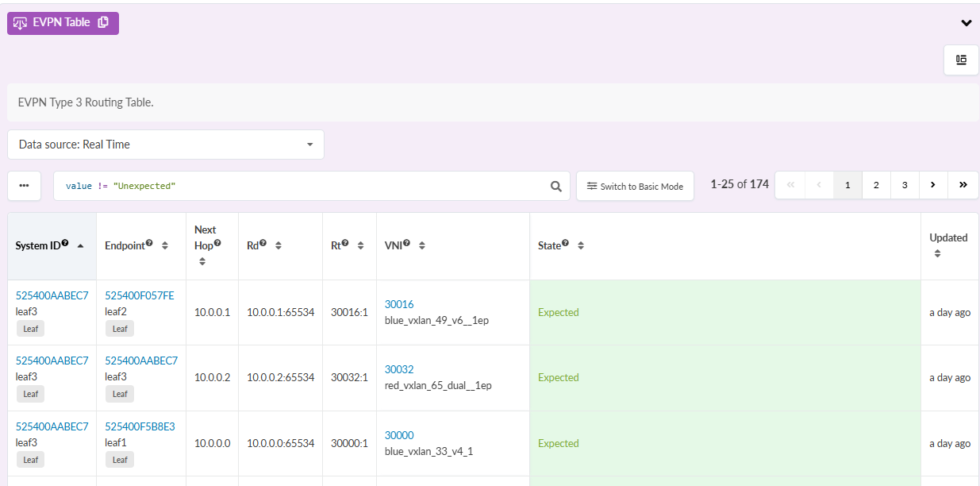This screenshot has height=486, width=980.
Task: Open VNI link 30032
Action: click(x=399, y=369)
